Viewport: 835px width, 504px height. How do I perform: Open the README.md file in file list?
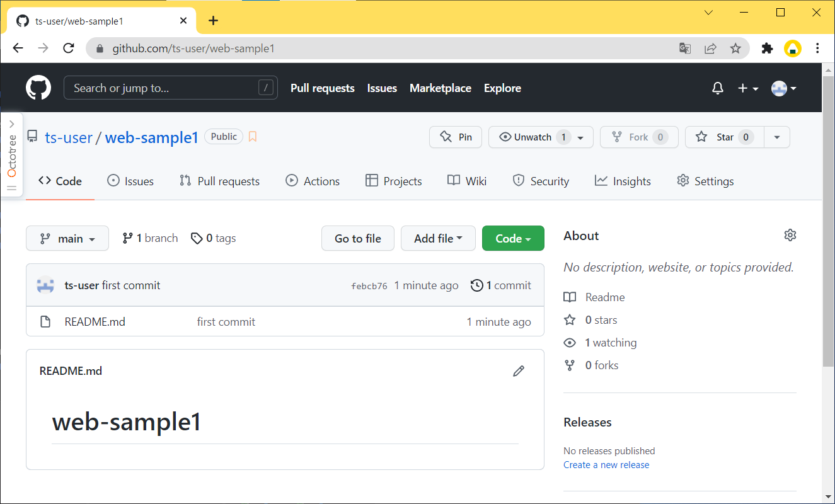(x=95, y=322)
